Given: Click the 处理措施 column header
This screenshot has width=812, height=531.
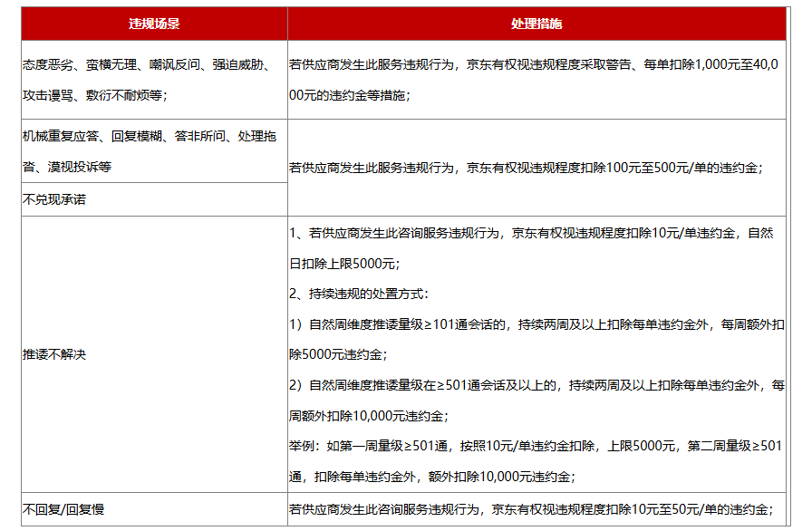Looking at the screenshot, I should [x=536, y=24].
